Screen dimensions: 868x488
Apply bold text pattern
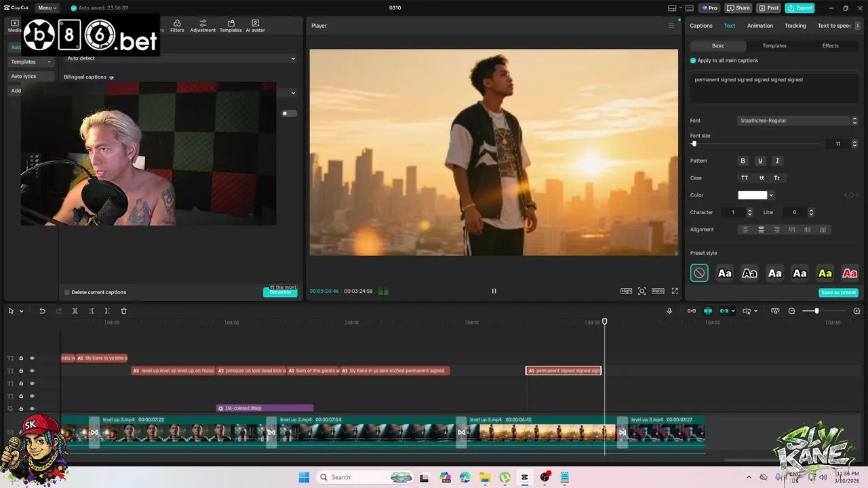743,161
